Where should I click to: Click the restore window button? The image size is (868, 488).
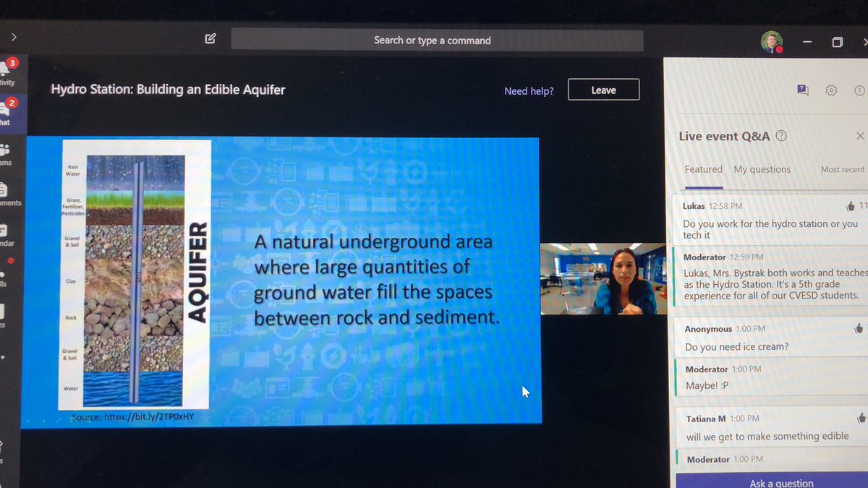[x=837, y=43]
